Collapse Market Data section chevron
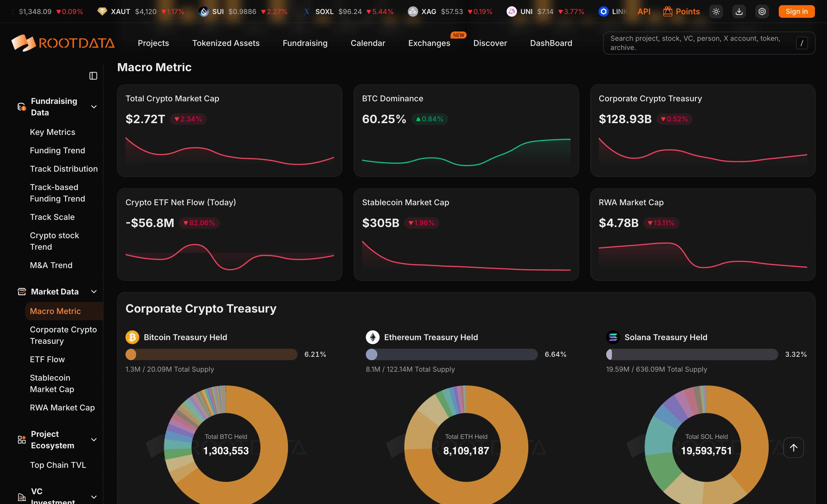This screenshot has width=827, height=504. pyautogui.click(x=94, y=292)
